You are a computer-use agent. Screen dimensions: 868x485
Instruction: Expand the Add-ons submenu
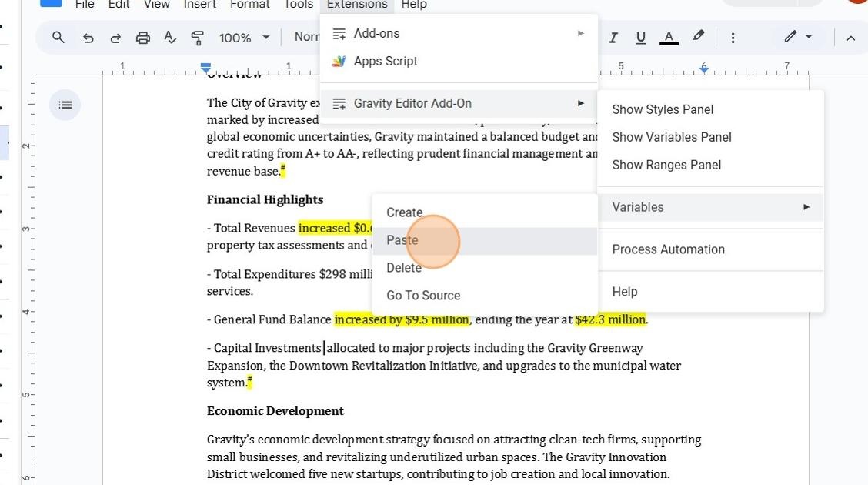[x=459, y=33]
